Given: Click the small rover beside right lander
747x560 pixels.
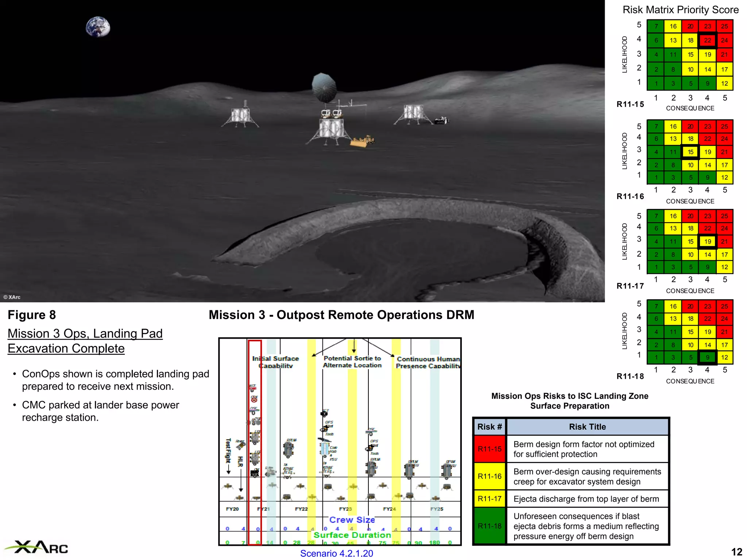Looking at the screenshot, I should [441, 120].
